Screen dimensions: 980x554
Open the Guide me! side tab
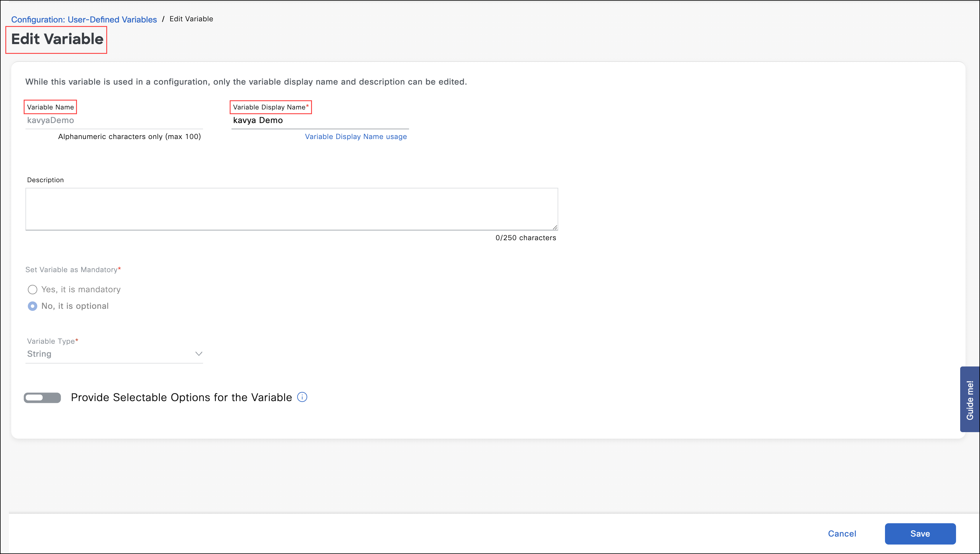pyautogui.click(x=970, y=399)
